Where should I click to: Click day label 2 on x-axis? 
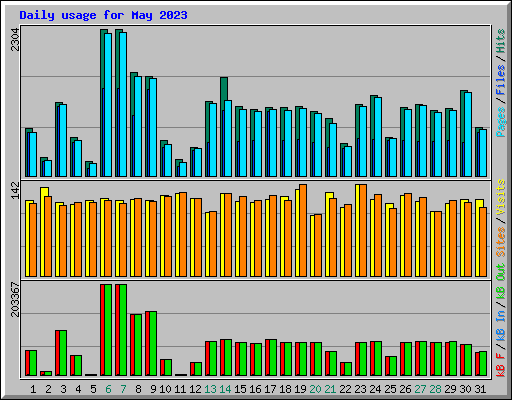click(x=48, y=389)
